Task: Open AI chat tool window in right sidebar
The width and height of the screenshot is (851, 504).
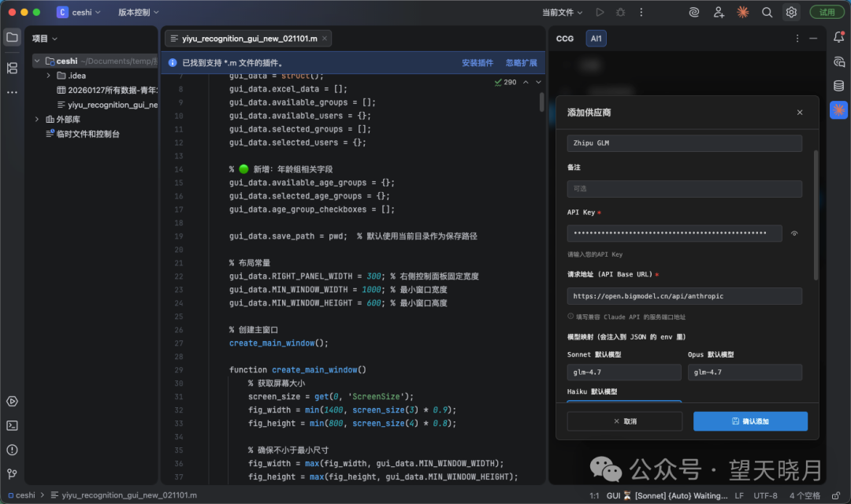Action: point(838,61)
